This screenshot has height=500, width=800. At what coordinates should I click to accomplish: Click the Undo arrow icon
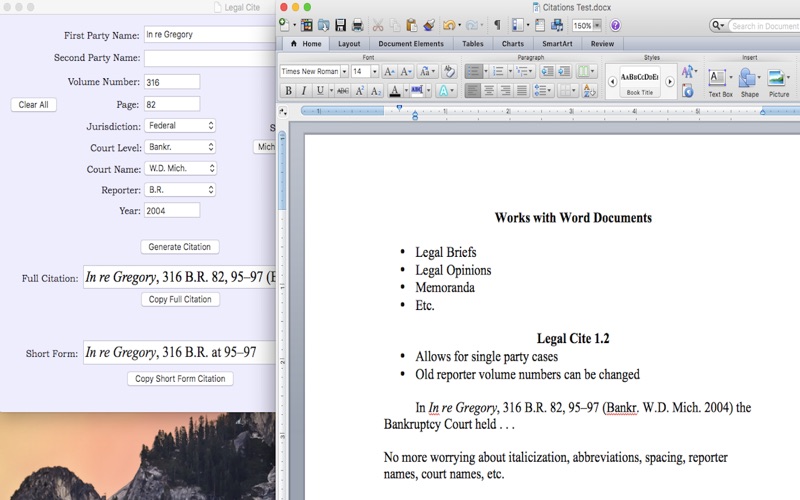pos(449,25)
